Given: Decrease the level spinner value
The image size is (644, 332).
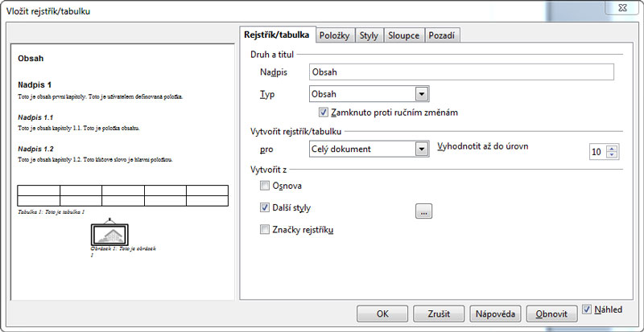Looking at the screenshot, I should tap(612, 155).
